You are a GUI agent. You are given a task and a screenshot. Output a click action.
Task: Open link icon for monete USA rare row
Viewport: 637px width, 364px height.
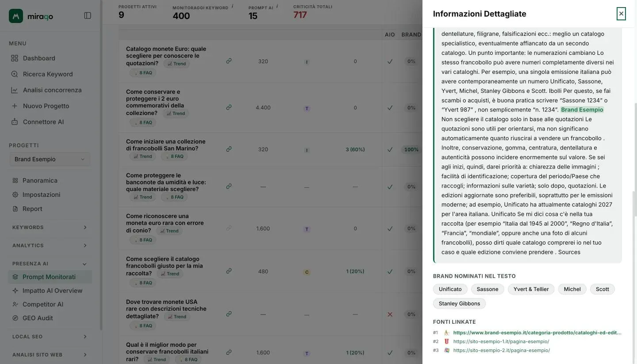coord(229,314)
